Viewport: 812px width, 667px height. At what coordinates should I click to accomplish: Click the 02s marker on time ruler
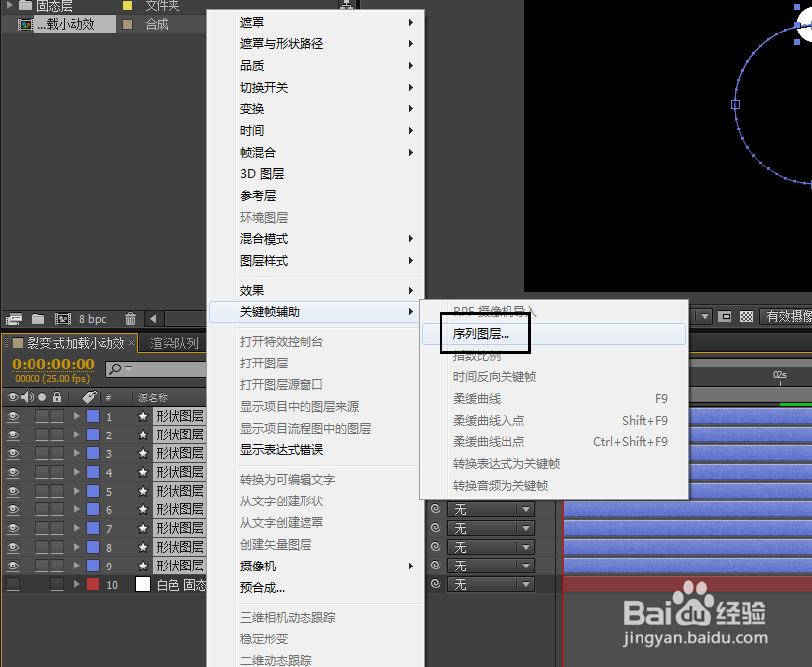pyautogui.click(x=779, y=375)
